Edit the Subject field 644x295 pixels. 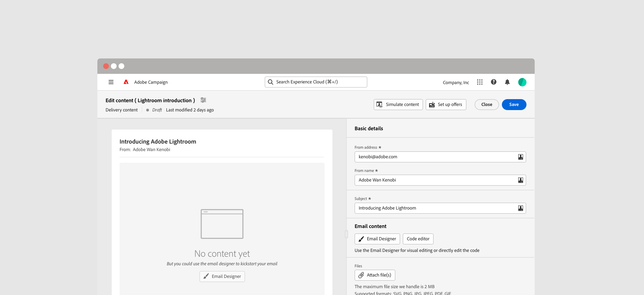(440, 208)
